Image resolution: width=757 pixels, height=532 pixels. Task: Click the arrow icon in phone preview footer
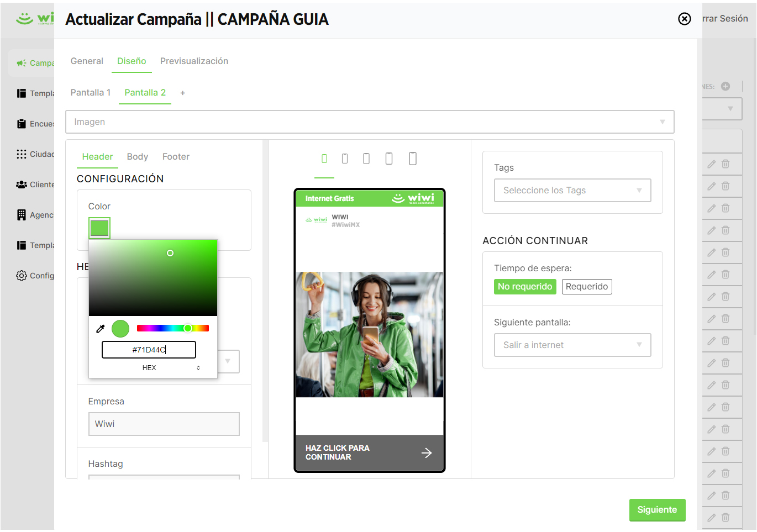click(x=427, y=453)
